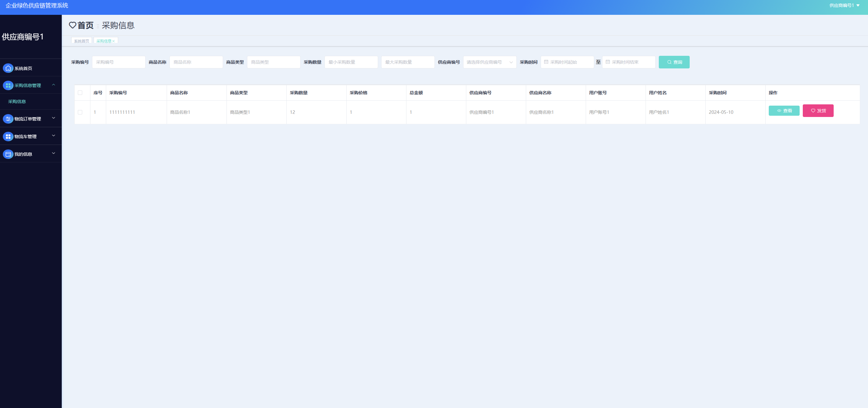868x408 pixels.
Task: Click the calendar icon in end date field
Action: pos(607,62)
